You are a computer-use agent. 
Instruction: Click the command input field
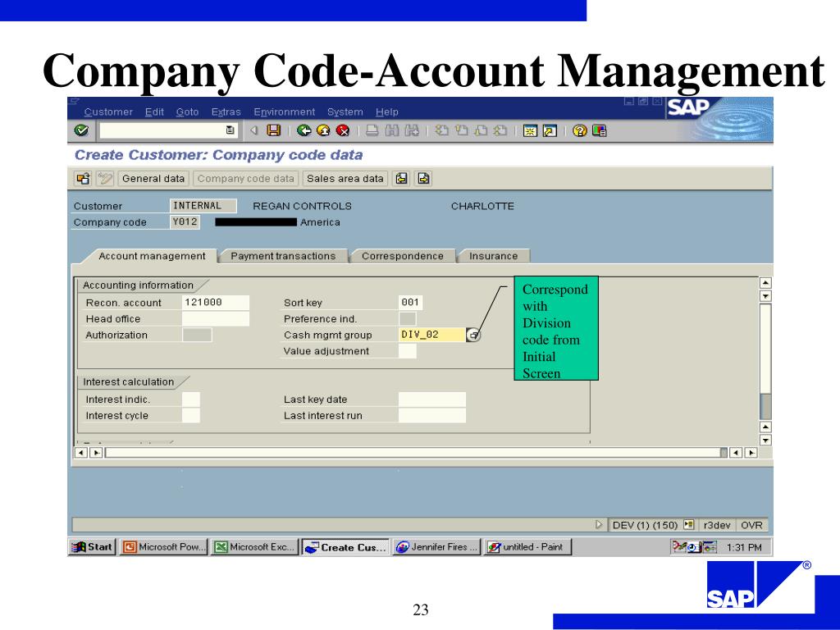click(162, 130)
